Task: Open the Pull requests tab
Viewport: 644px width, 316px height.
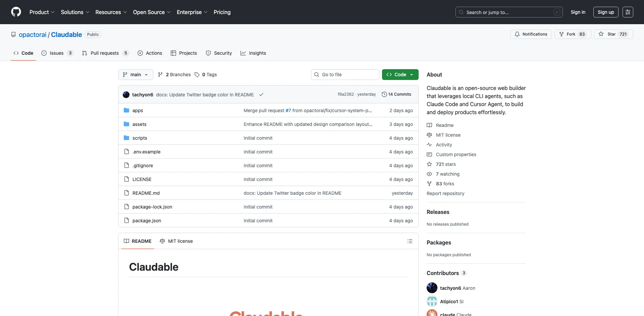Action: (x=105, y=53)
